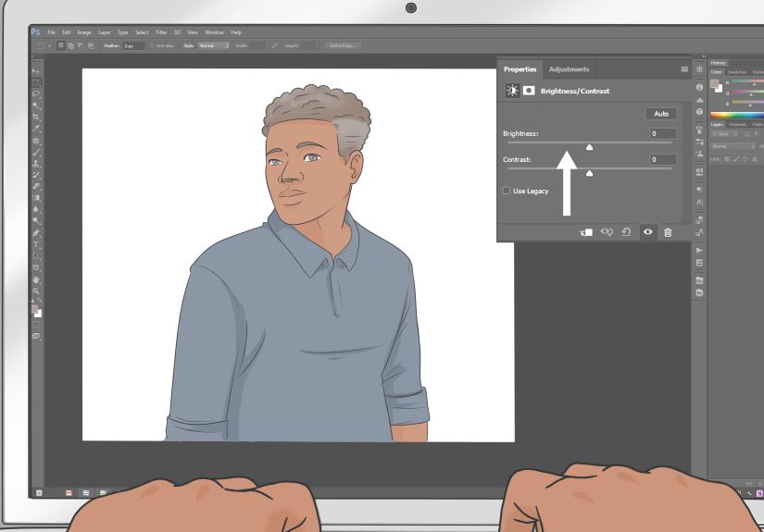Click the Brightness slider handle
The height and width of the screenshot is (532, 764).
click(589, 147)
